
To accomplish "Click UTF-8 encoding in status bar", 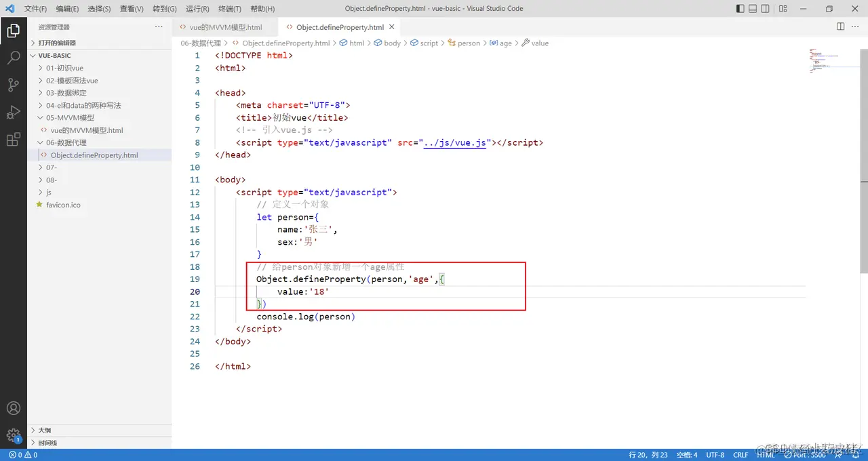I will click(715, 455).
